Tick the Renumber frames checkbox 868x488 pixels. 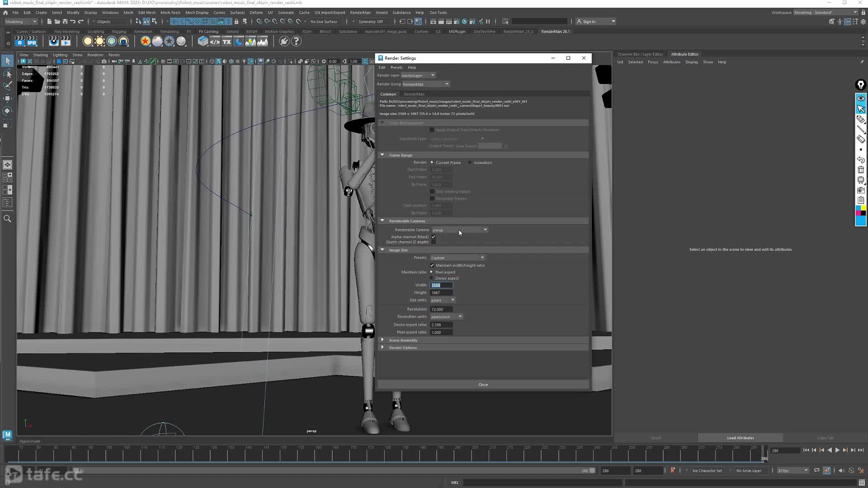pos(432,199)
